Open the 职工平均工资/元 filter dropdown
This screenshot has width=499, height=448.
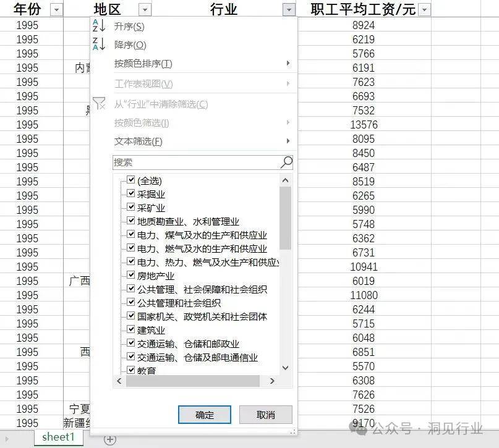(x=424, y=10)
